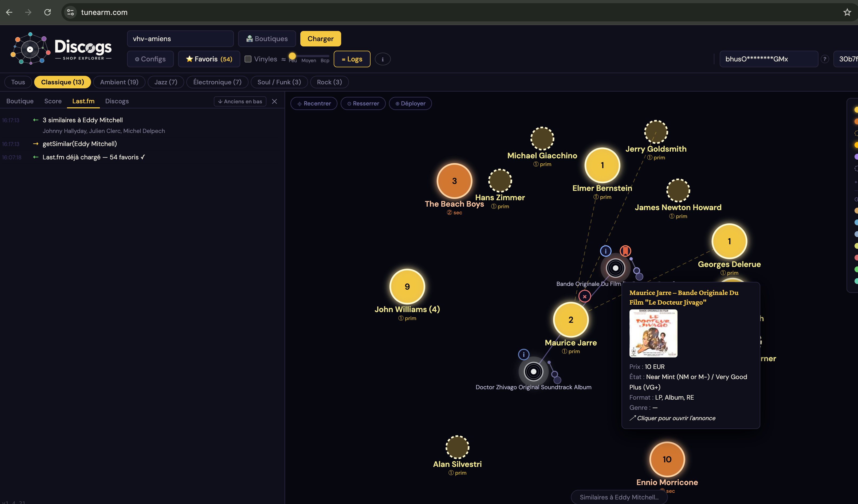Filter by Soul / Funk (3) genre
The width and height of the screenshot is (858, 504).
click(279, 82)
